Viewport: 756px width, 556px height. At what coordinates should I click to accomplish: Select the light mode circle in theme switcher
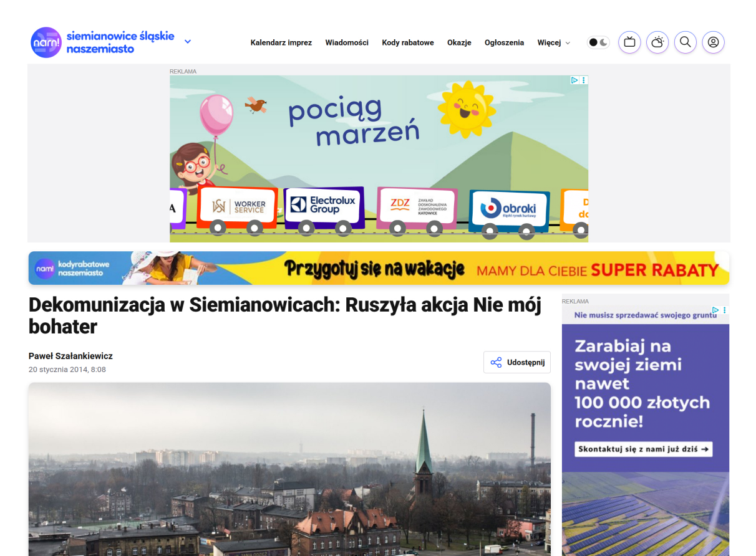593,42
